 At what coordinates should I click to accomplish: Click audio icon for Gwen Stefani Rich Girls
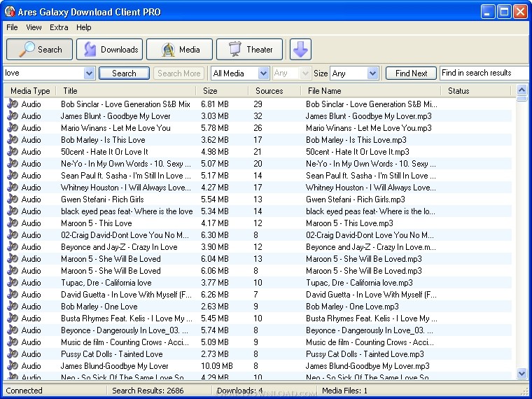coord(13,199)
